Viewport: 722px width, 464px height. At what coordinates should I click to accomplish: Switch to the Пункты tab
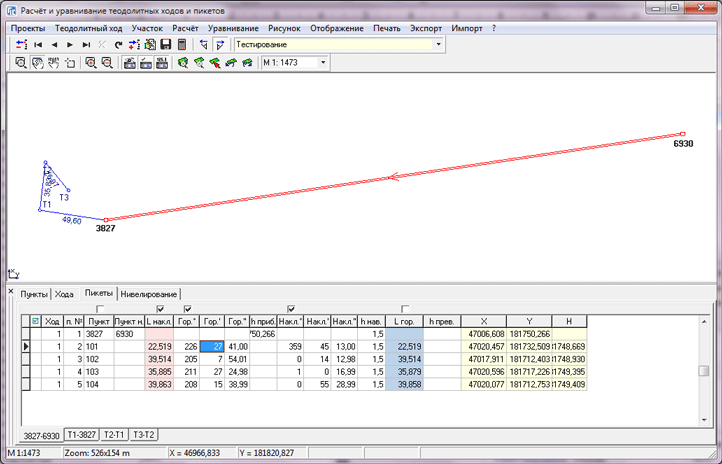[x=34, y=294]
